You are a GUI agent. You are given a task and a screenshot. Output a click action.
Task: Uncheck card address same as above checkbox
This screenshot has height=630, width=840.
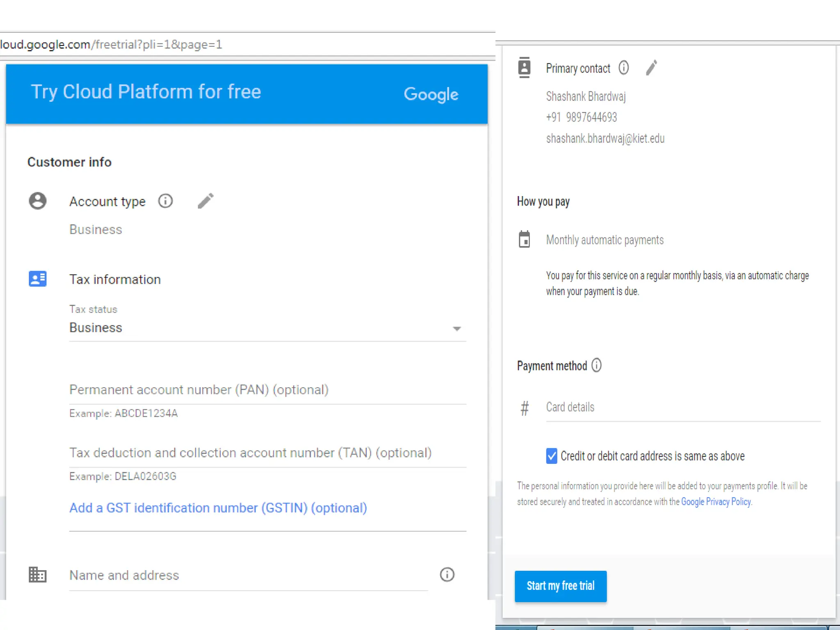tap(552, 456)
